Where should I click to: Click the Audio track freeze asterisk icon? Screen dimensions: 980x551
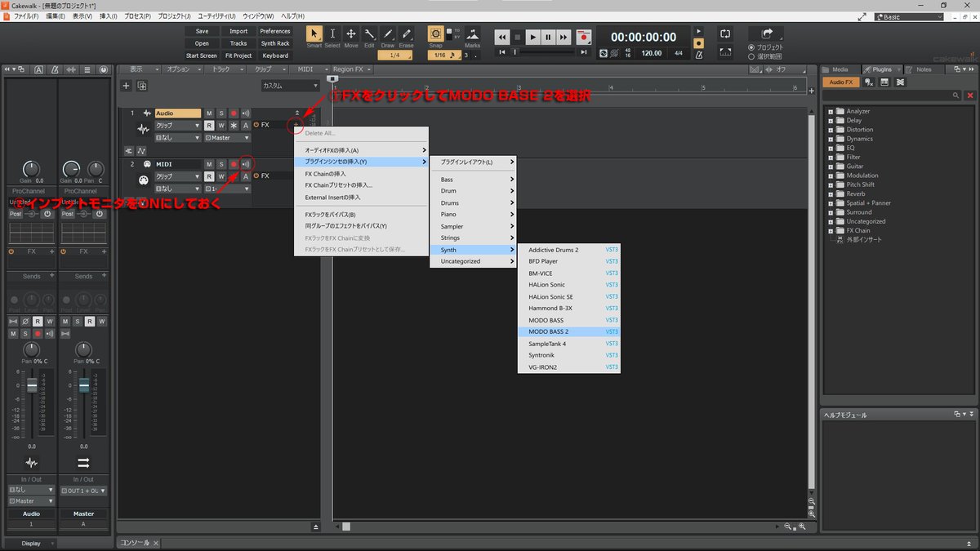[x=233, y=126]
